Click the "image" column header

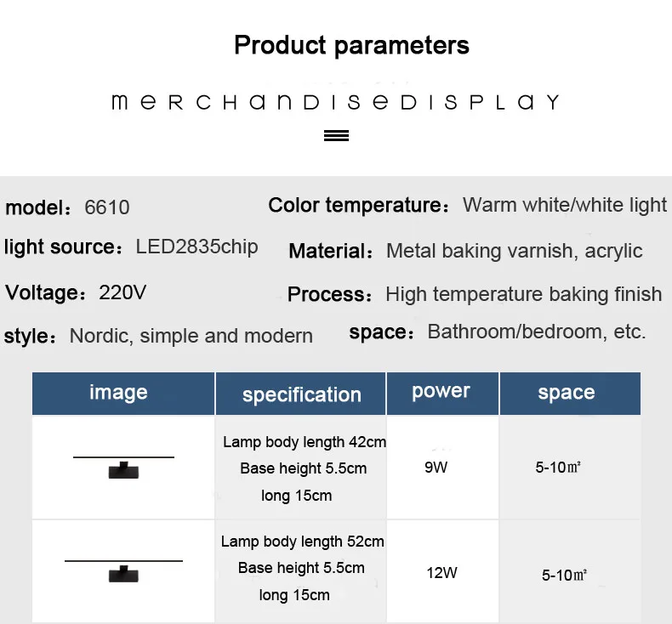pos(123,393)
